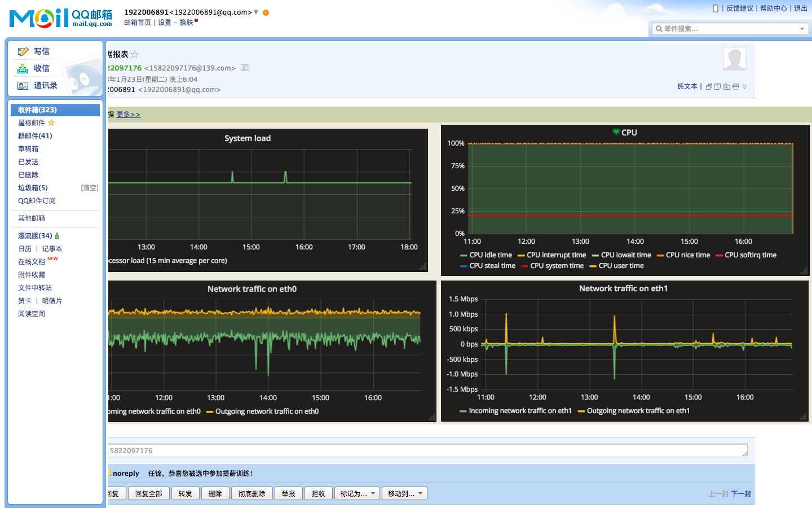Open the 已删除 deleted folder
This screenshot has width=812, height=508.
click(x=28, y=175)
